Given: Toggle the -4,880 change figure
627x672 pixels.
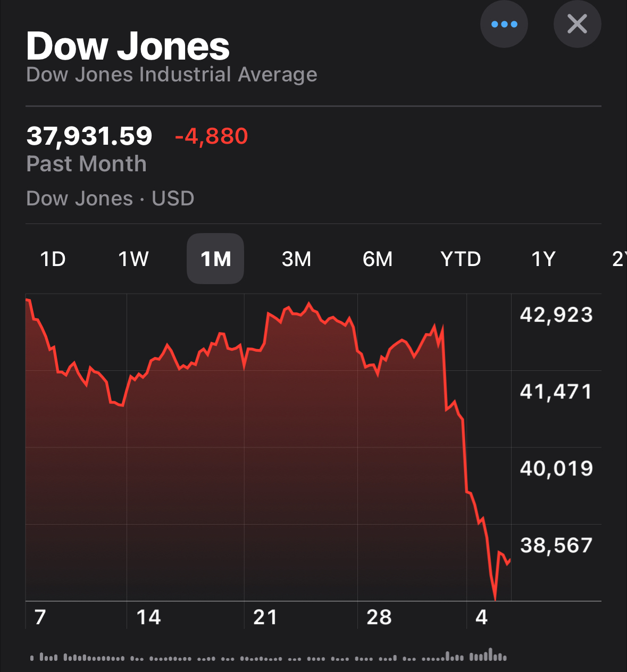Looking at the screenshot, I should coord(211,136).
